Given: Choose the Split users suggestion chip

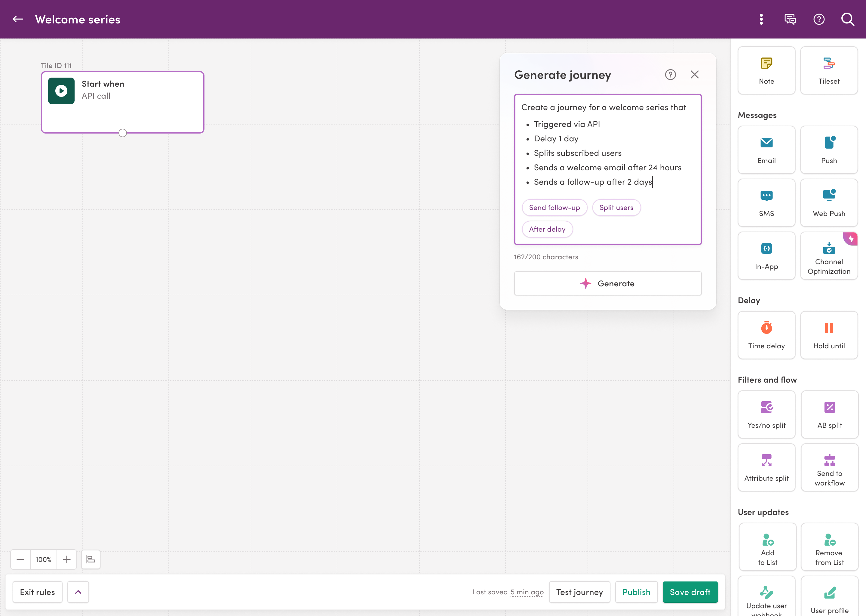Looking at the screenshot, I should coord(616,208).
